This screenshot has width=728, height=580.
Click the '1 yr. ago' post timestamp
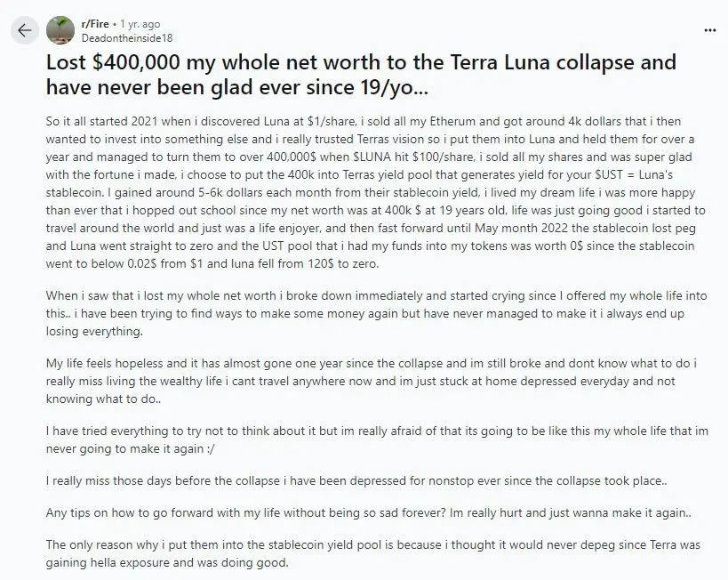[x=140, y=24]
